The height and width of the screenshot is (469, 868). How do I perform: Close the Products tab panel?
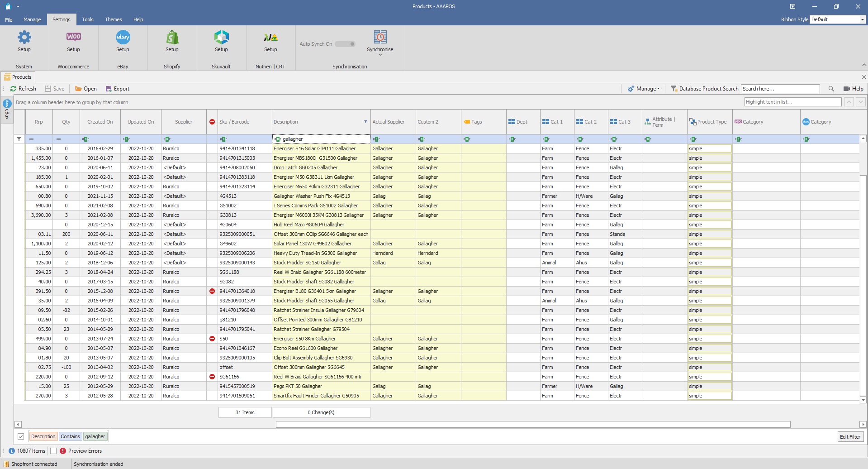[x=863, y=77]
